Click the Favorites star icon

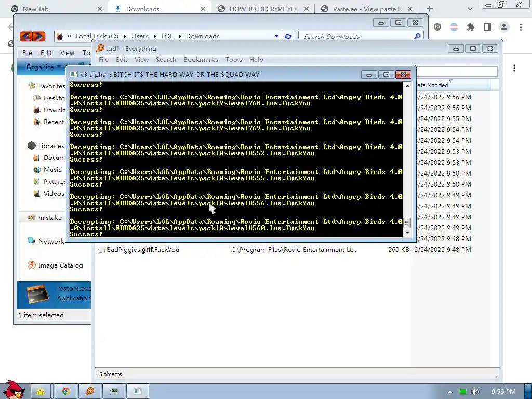click(x=32, y=86)
